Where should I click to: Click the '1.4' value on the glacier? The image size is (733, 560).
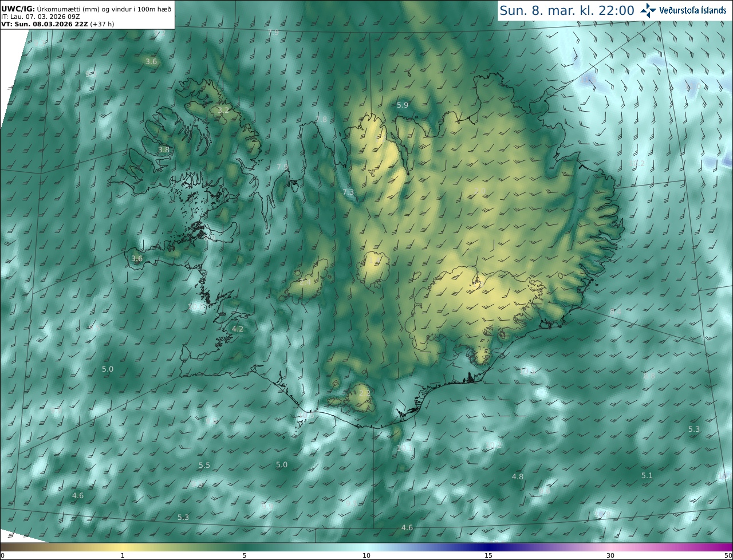click(376, 262)
